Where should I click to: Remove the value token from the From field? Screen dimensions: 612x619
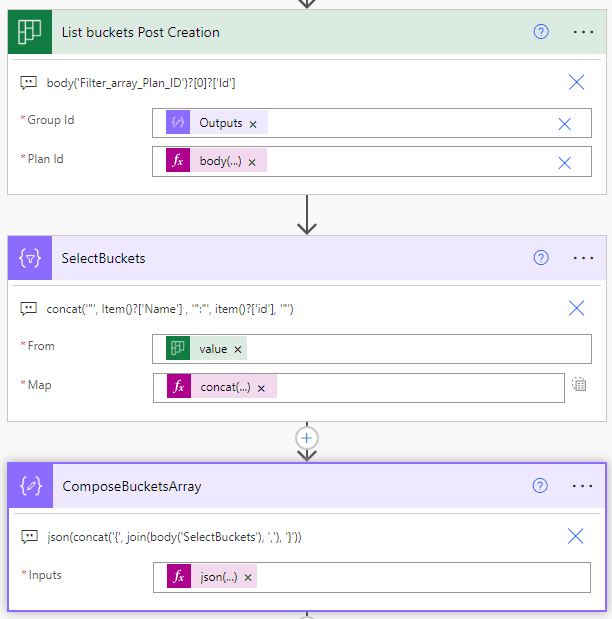click(x=237, y=349)
